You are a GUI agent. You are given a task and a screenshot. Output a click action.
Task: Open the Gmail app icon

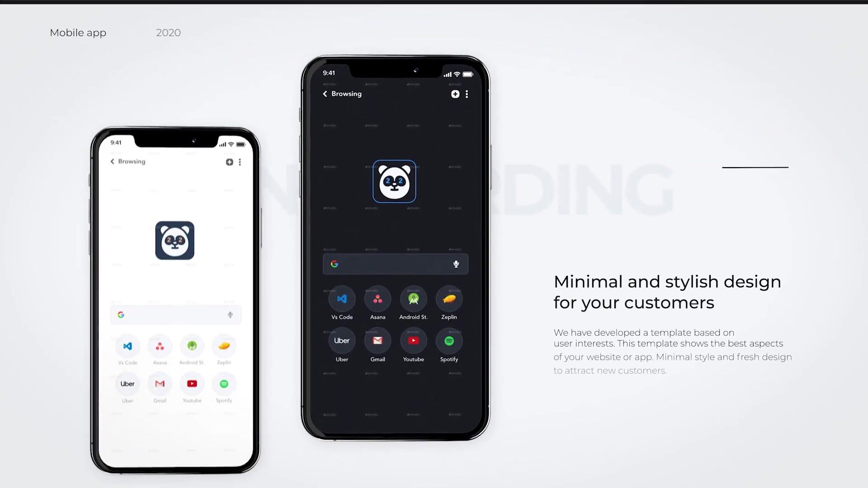(x=377, y=340)
